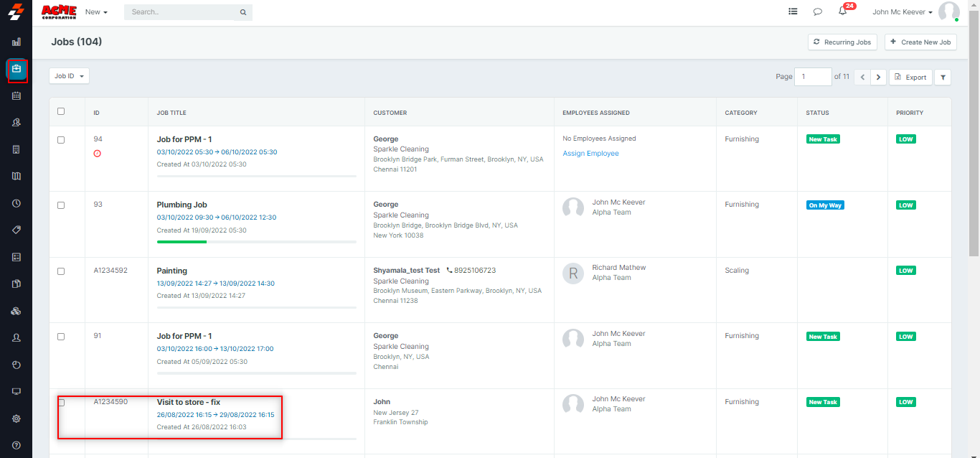Click the Assign Employee link
980x458 pixels.
(x=590, y=154)
